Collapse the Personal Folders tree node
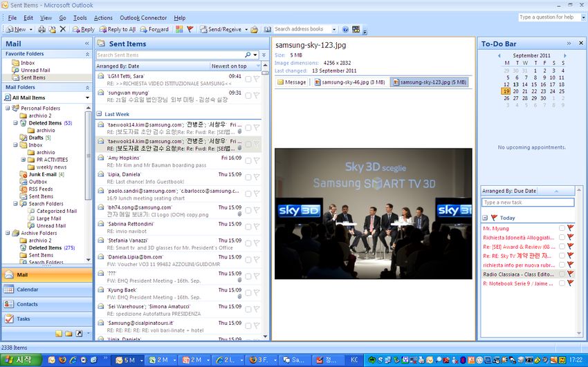The height and width of the screenshot is (367, 588). pos(8,109)
